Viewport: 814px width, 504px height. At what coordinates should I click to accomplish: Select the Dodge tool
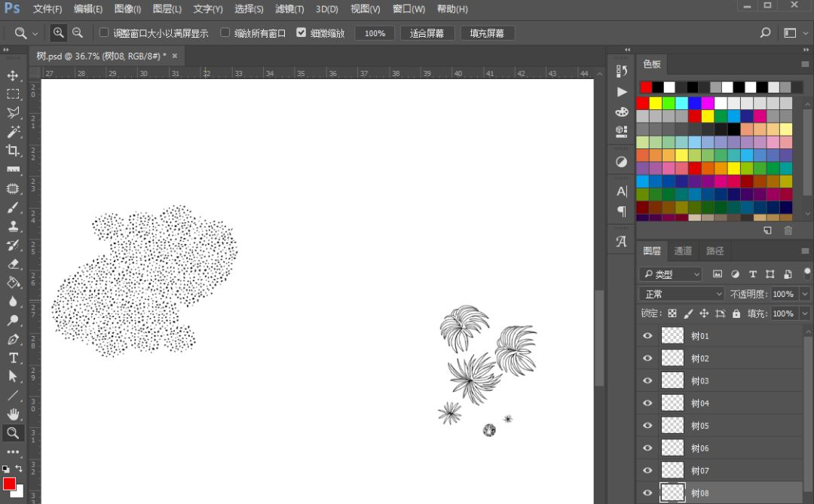point(13,320)
